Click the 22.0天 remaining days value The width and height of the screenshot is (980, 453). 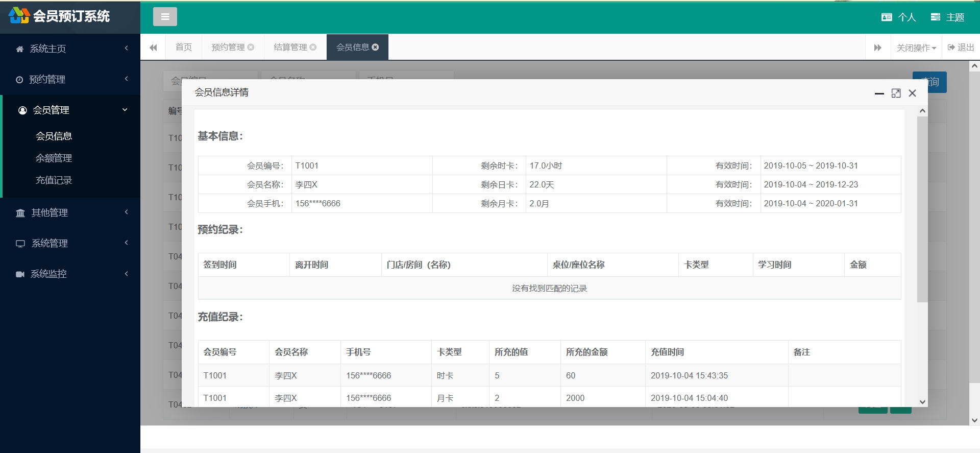point(542,184)
